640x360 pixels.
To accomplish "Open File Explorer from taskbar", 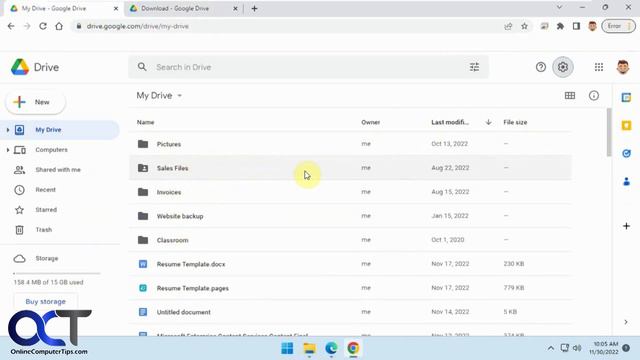I will pos(309,348).
